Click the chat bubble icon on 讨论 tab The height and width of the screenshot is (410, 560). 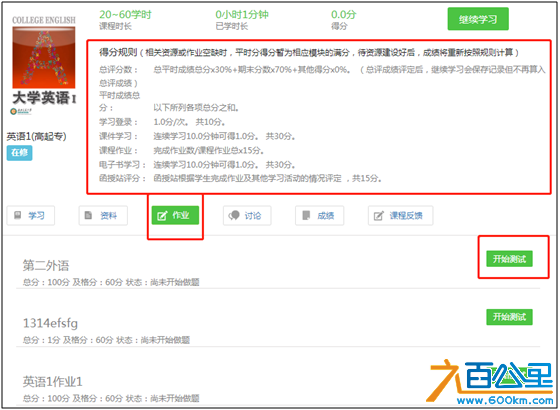(234, 215)
